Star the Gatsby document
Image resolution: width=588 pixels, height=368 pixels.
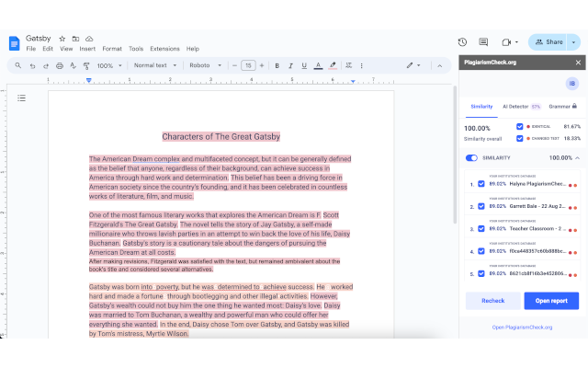click(62, 39)
